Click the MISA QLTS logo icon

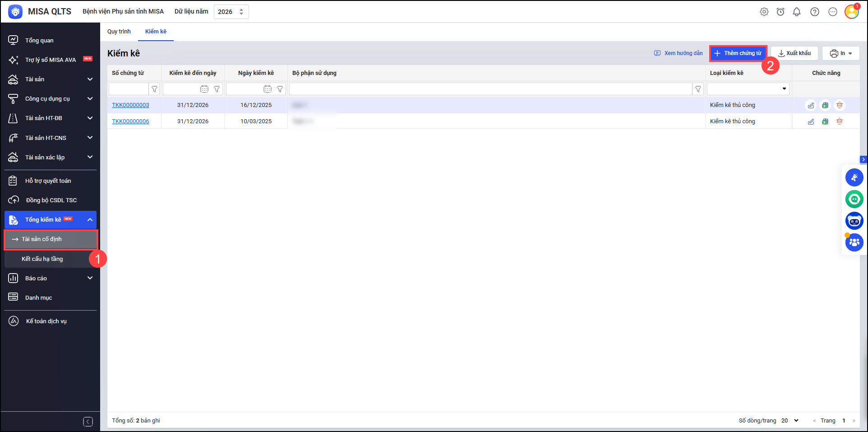(x=15, y=12)
